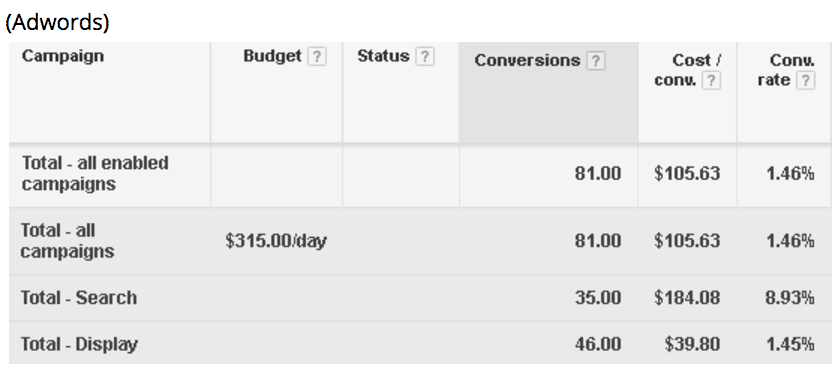Viewport: 838px width, 369px height.
Task: Click the $184.08 Search cost per conversion
Action: click(x=687, y=297)
